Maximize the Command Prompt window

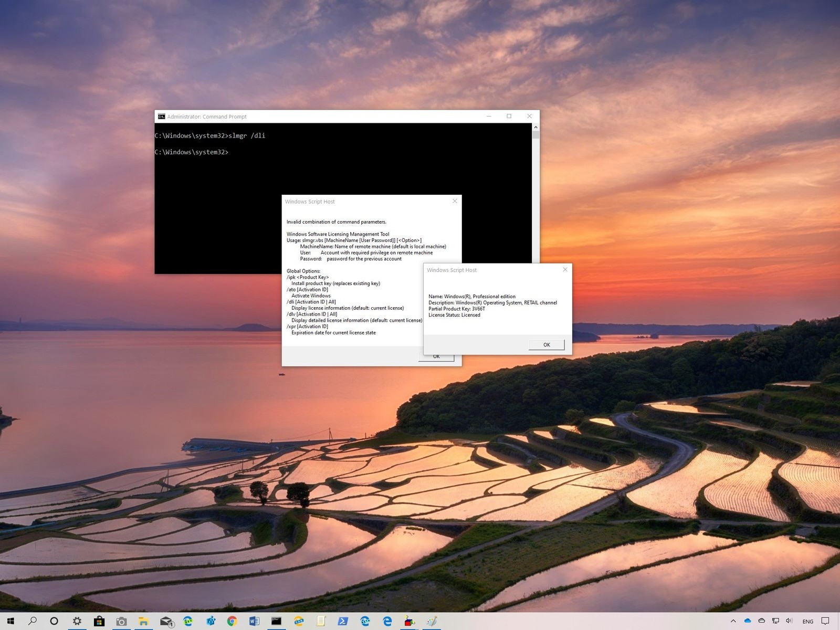[509, 116]
